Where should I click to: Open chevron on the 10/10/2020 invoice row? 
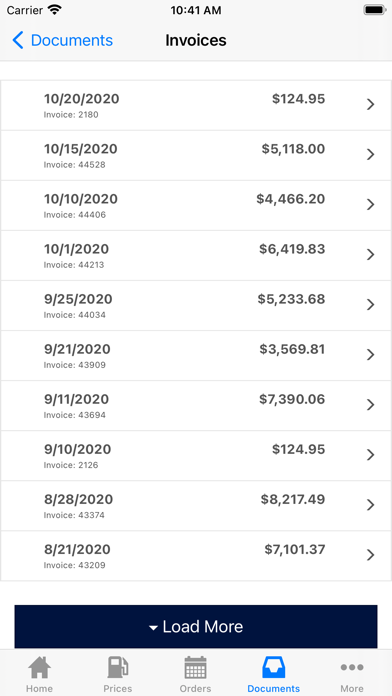click(x=370, y=205)
